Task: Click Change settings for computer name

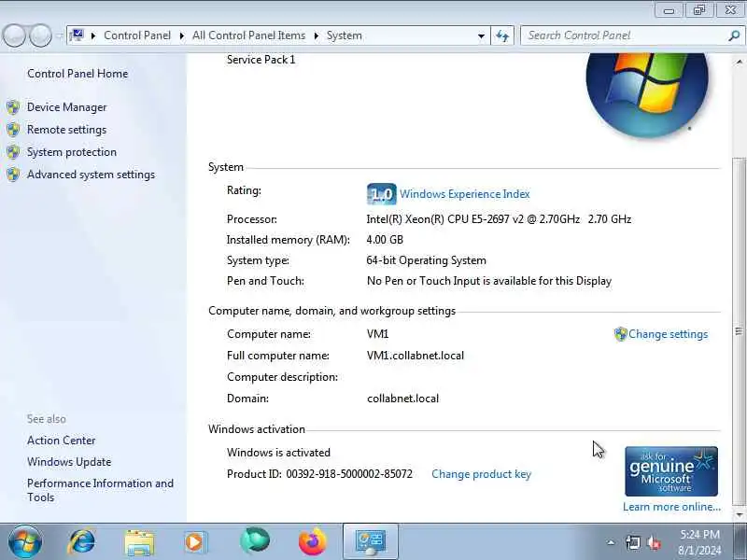Action: point(668,334)
